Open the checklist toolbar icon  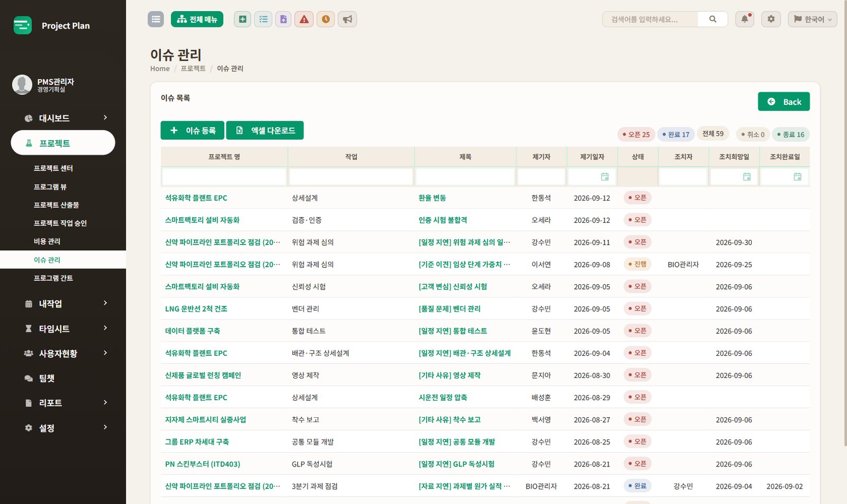tap(263, 19)
